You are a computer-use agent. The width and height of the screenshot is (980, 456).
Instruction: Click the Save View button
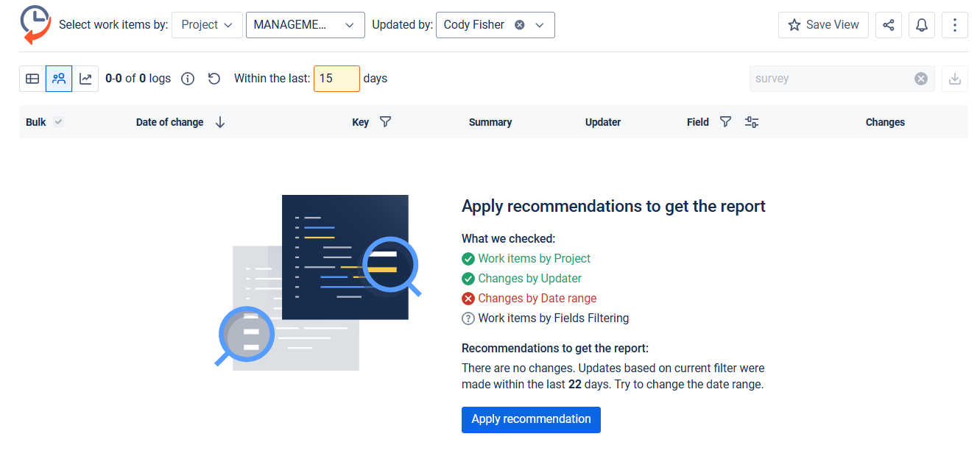point(823,25)
